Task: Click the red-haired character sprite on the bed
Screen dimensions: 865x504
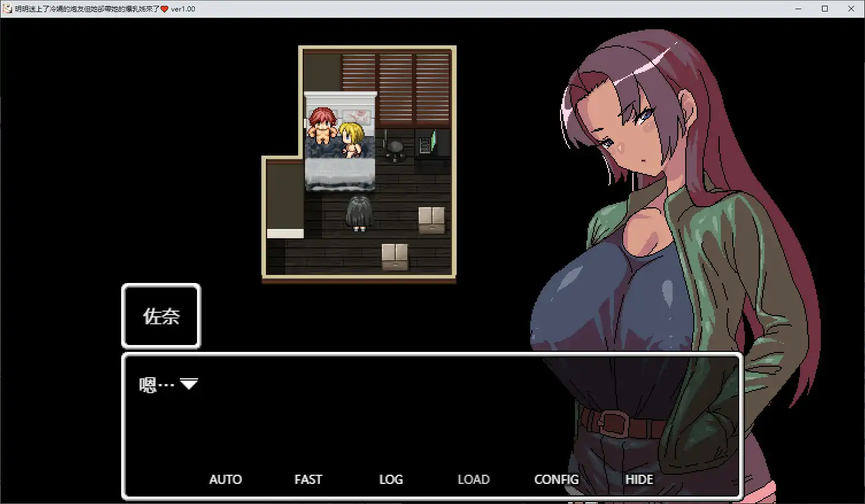Action: click(322, 126)
